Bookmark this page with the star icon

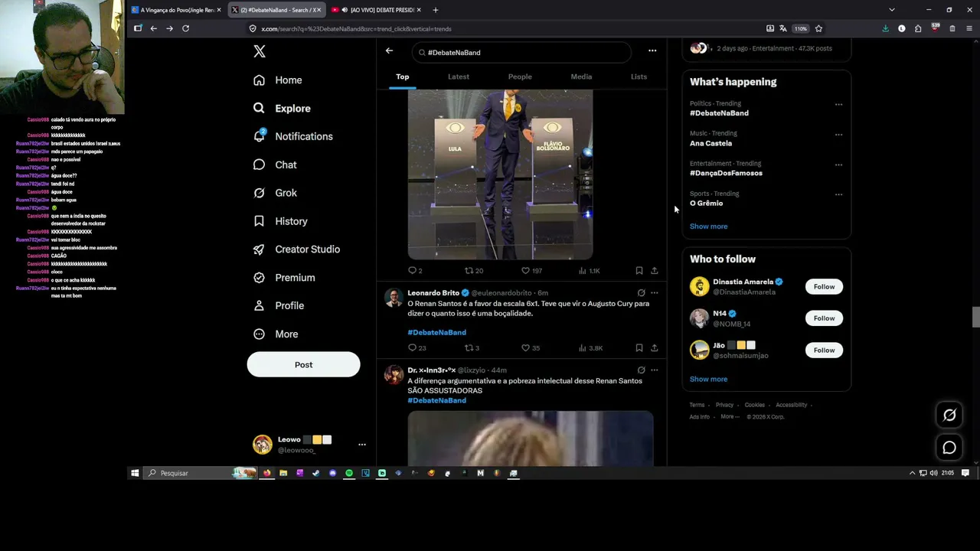pos(818,28)
